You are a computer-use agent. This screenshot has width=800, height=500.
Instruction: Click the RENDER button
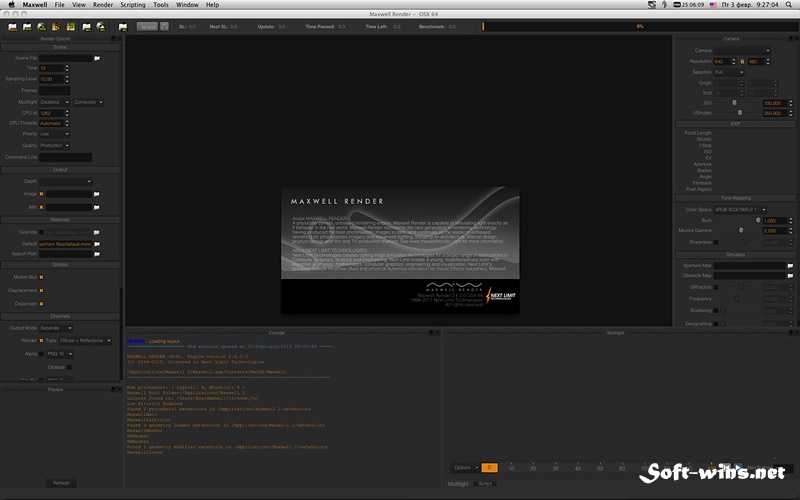[x=148, y=27]
